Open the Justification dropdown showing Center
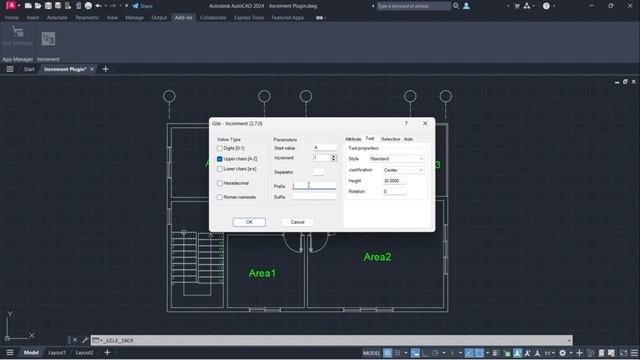 [x=403, y=170]
